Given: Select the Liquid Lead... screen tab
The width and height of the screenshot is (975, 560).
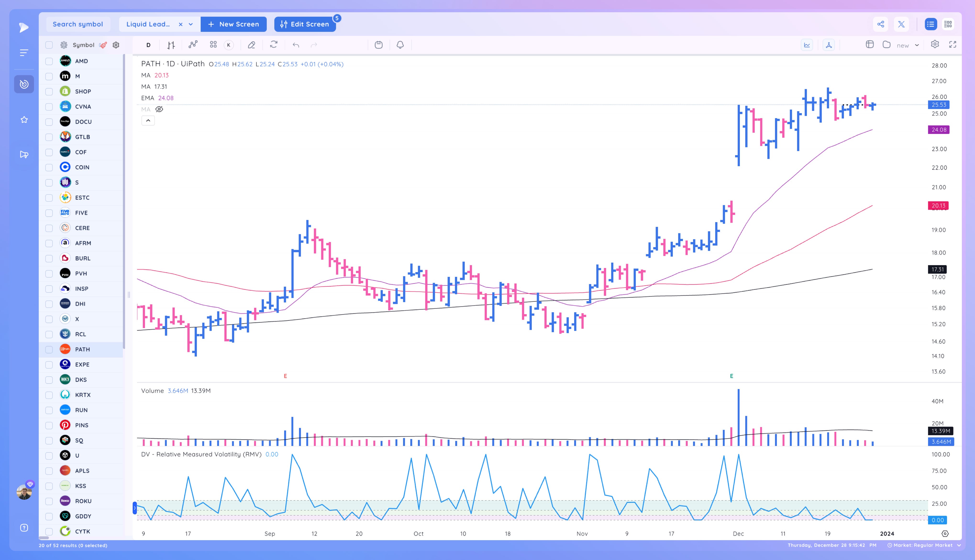Looking at the screenshot, I should [148, 24].
